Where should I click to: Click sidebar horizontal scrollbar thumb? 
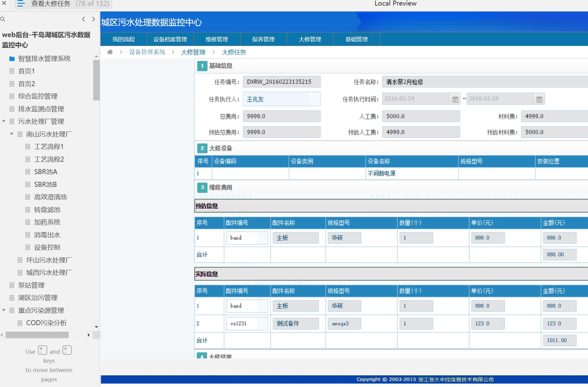37,335
